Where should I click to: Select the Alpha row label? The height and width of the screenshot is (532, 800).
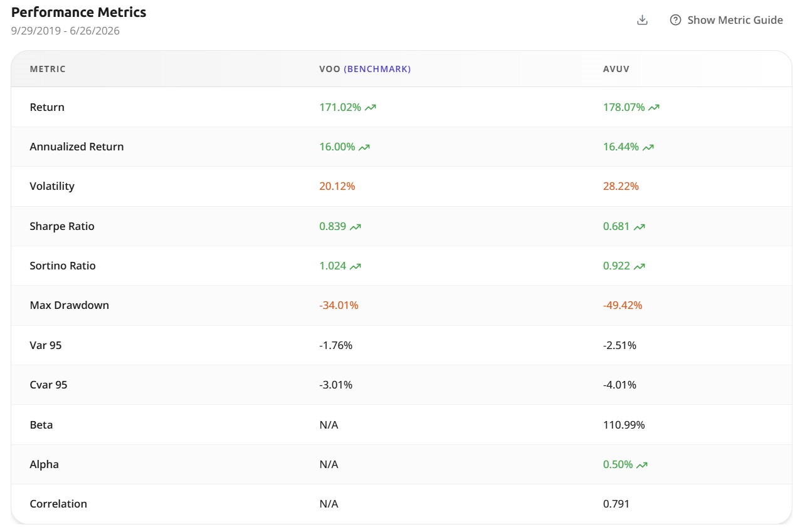click(x=44, y=464)
